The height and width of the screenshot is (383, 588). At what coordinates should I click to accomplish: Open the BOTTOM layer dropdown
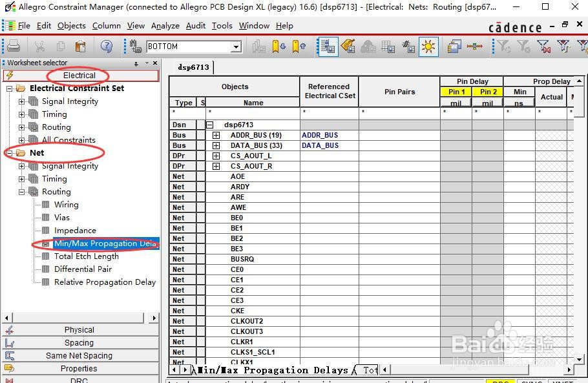click(x=236, y=47)
